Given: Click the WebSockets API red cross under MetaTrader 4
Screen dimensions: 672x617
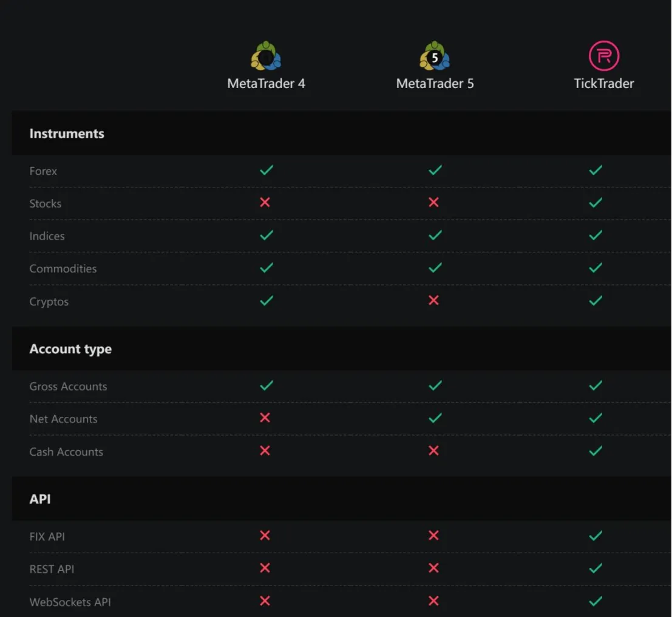Looking at the screenshot, I should 265,601.
